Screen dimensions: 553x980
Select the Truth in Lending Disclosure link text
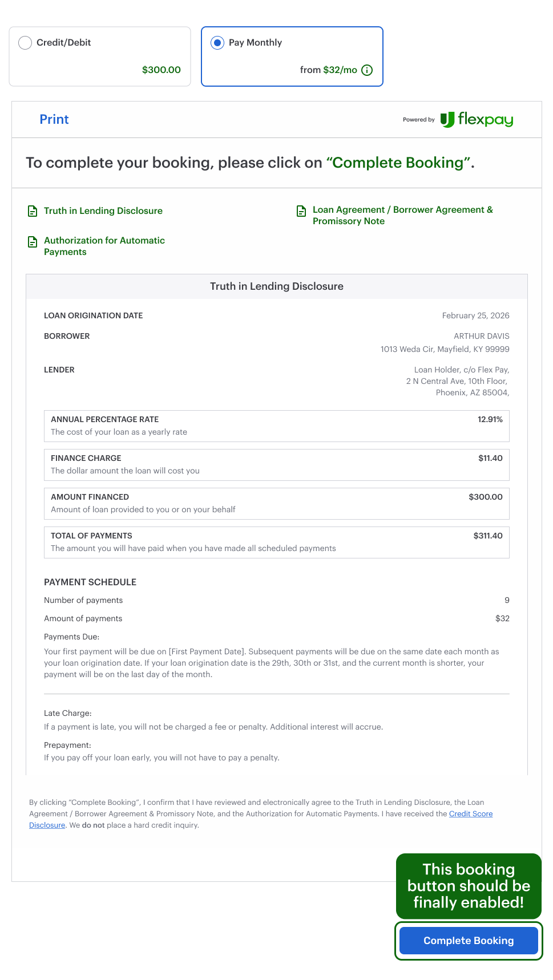click(103, 211)
